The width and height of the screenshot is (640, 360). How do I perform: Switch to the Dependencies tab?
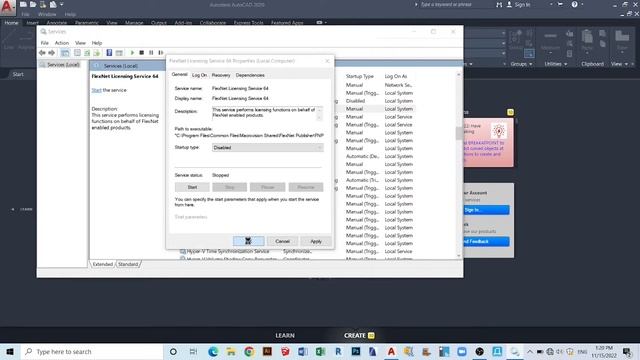point(250,75)
